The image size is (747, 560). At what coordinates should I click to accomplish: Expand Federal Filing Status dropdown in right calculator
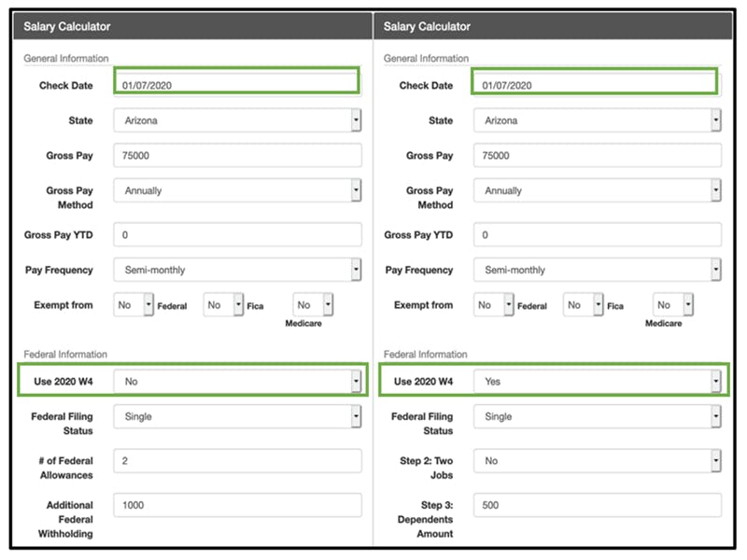pyautogui.click(x=597, y=417)
